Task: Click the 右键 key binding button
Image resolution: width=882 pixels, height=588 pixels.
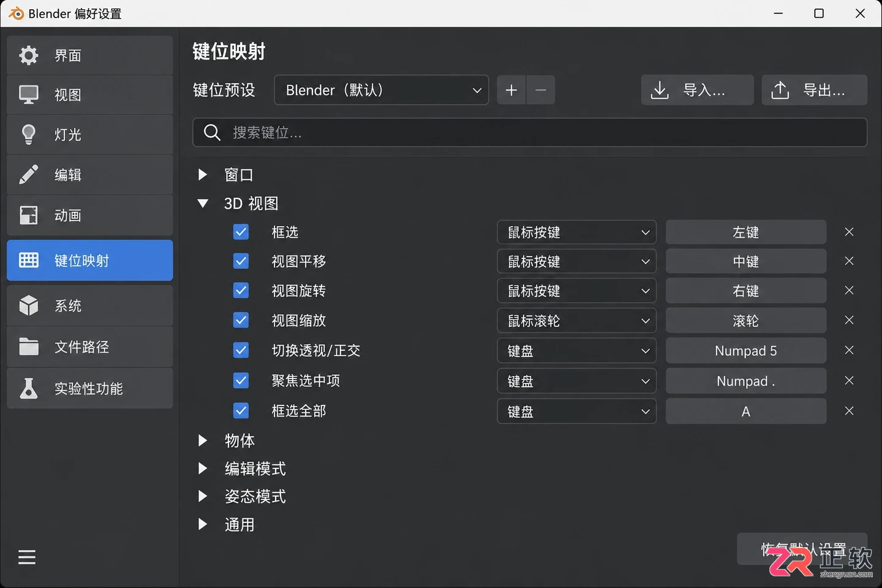Action: click(x=746, y=291)
